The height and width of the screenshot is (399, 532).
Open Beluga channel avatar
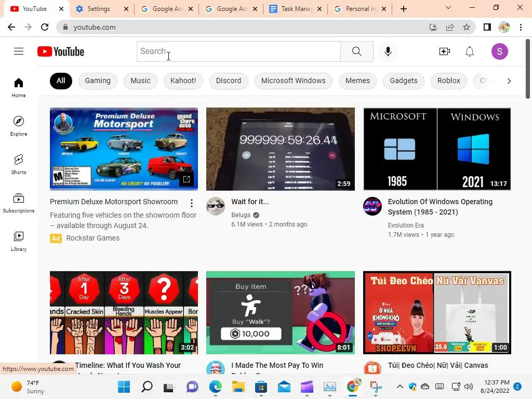pos(216,206)
